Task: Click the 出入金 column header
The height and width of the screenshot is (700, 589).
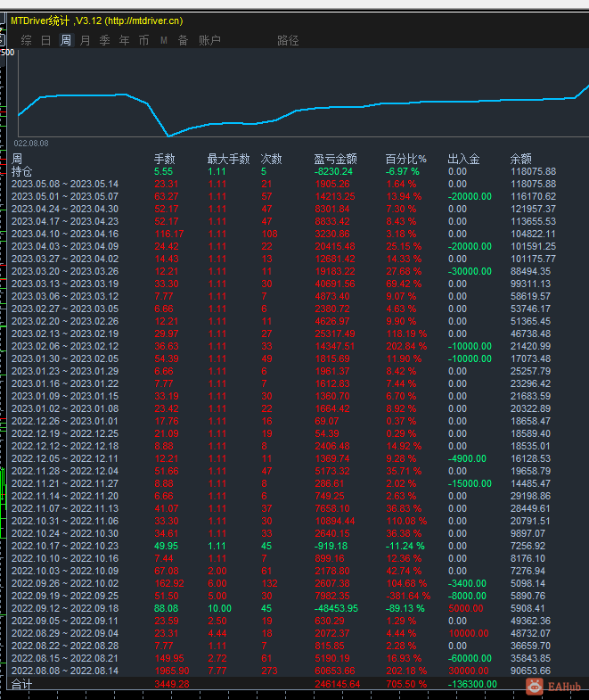Action: pyautogui.click(x=463, y=159)
